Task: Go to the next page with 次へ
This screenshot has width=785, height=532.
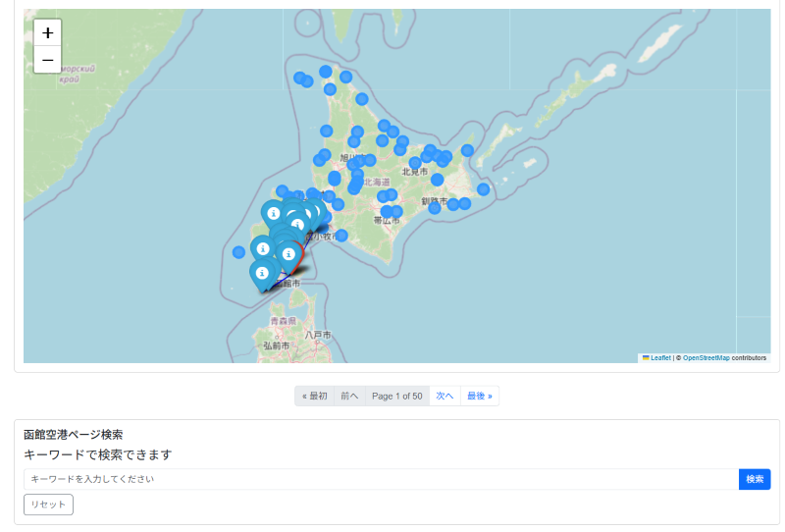Action: 445,396
